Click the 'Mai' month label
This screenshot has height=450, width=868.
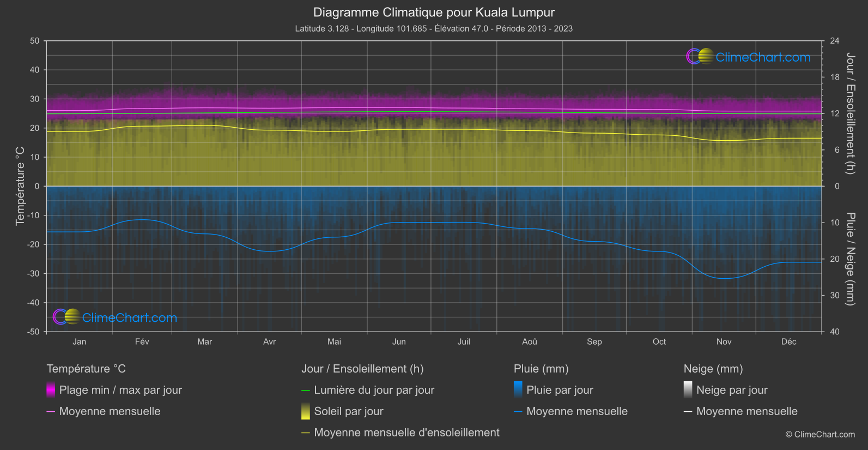point(335,341)
